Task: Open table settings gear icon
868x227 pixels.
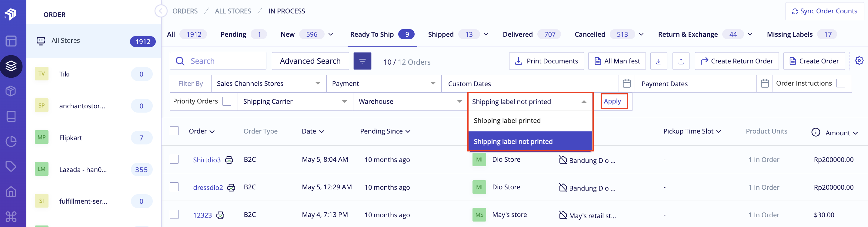Action: 859,61
